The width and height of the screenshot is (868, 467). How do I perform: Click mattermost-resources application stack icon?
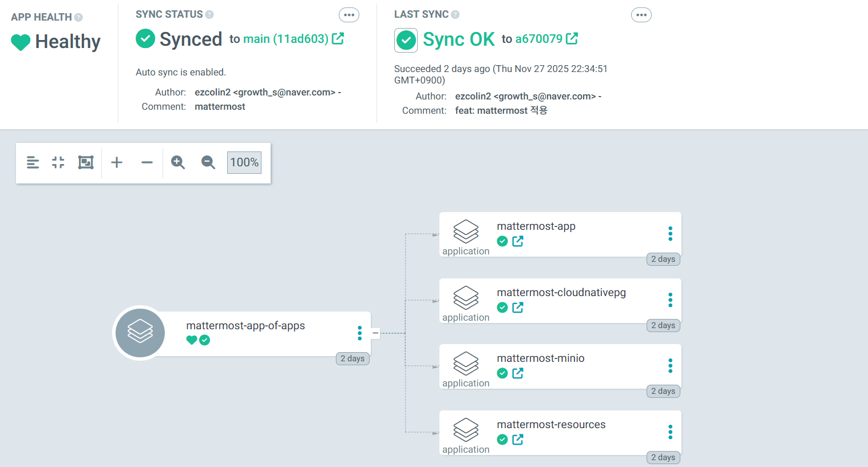(466, 430)
